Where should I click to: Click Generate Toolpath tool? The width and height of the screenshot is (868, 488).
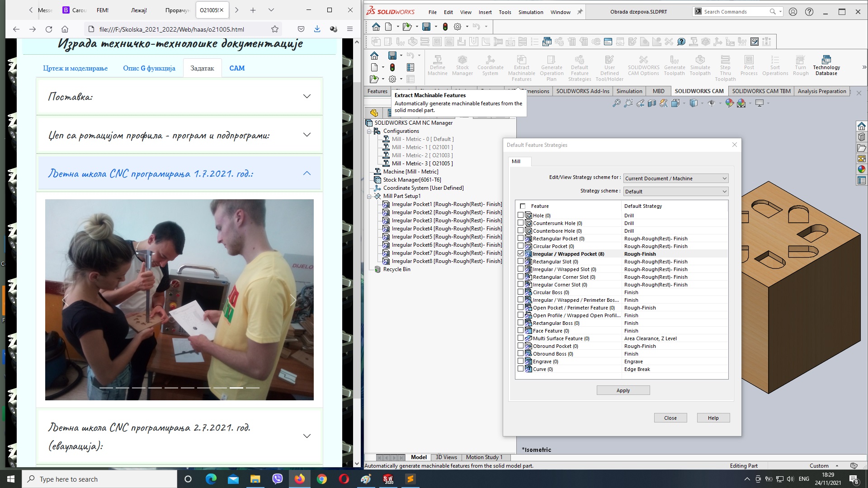click(x=675, y=66)
